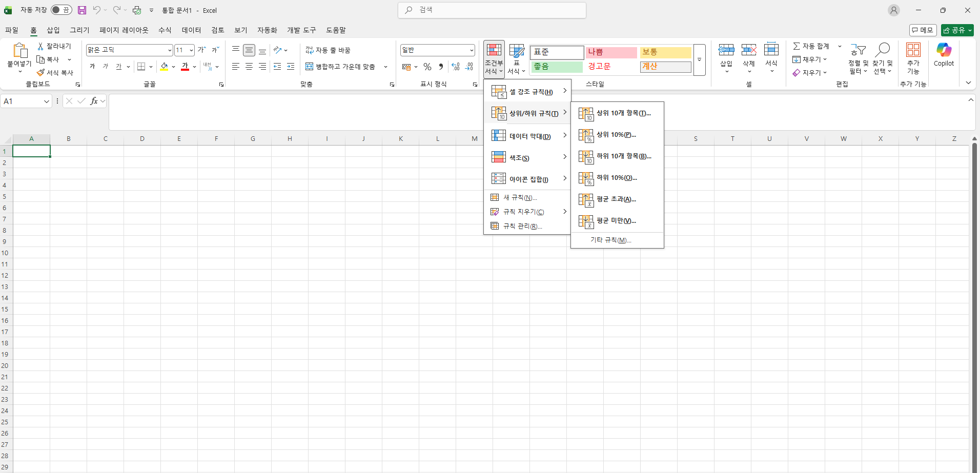This screenshot has width=980, height=473.
Task: Open font name dropdown
Action: 170,50
